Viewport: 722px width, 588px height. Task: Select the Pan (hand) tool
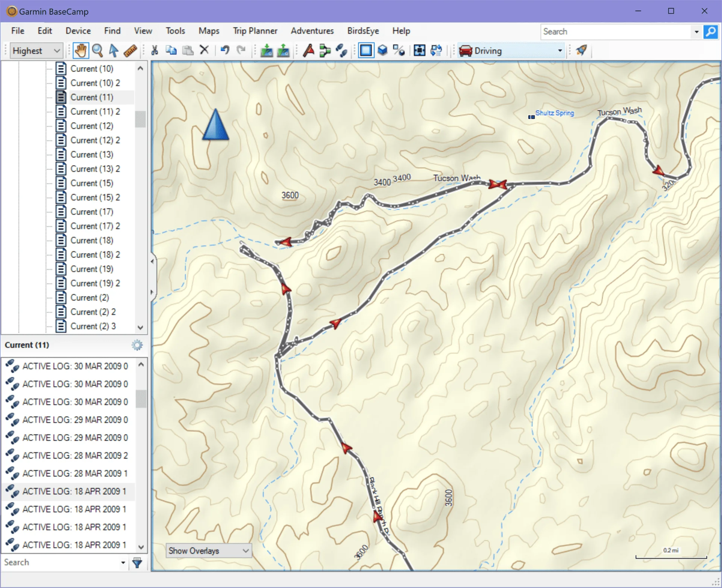pos(80,50)
